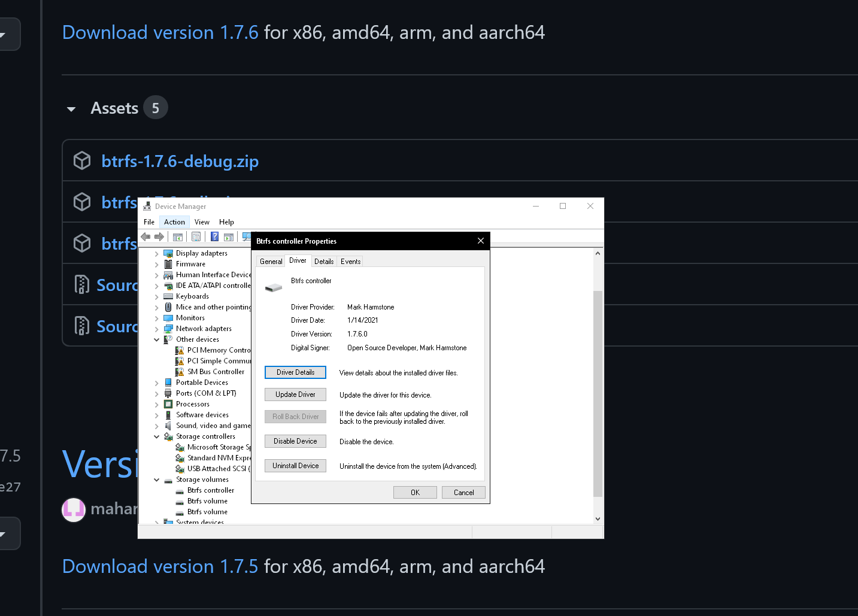Download the btrfs-1.7.6-debug.zip asset
858x616 pixels.
tap(180, 161)
